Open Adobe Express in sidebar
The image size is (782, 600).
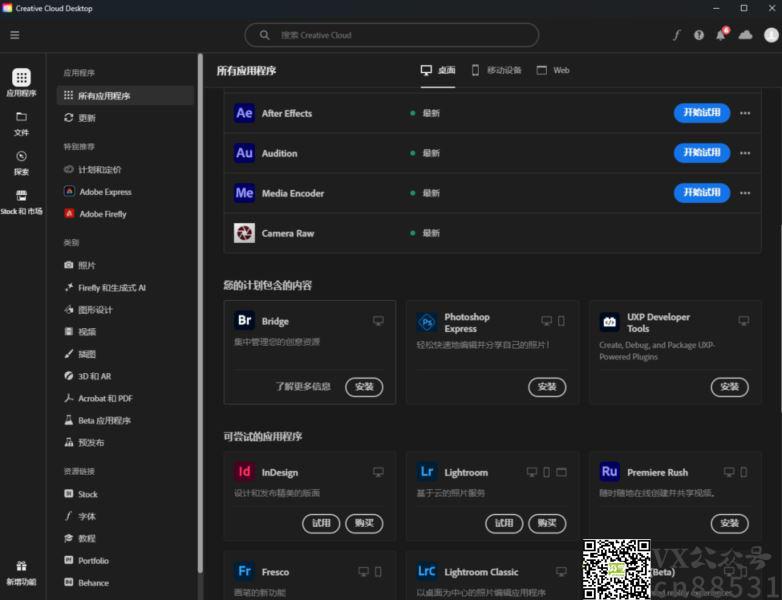pyautogui.click(x=98, y=192)
